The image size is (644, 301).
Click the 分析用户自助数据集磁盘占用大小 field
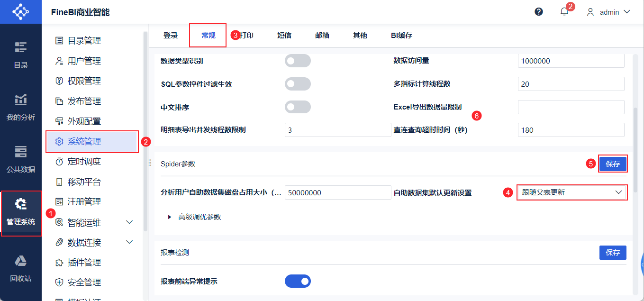338,192
